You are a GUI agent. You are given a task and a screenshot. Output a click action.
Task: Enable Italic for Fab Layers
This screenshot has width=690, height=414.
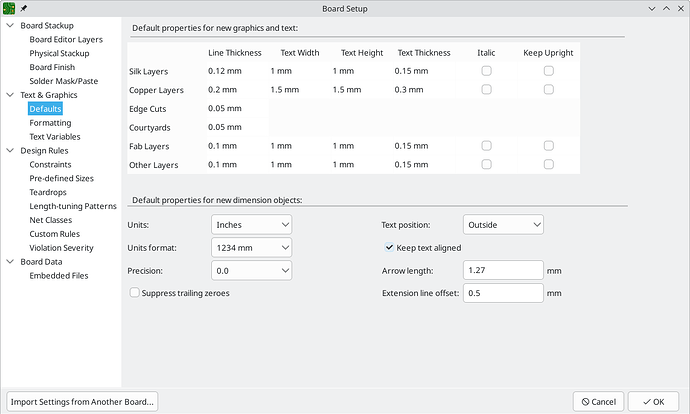pyautogui.click(x=486, y=146)
